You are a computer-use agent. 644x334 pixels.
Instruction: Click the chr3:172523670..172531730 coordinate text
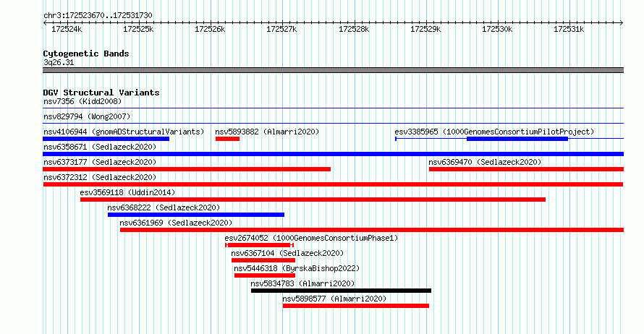(98, 15)
